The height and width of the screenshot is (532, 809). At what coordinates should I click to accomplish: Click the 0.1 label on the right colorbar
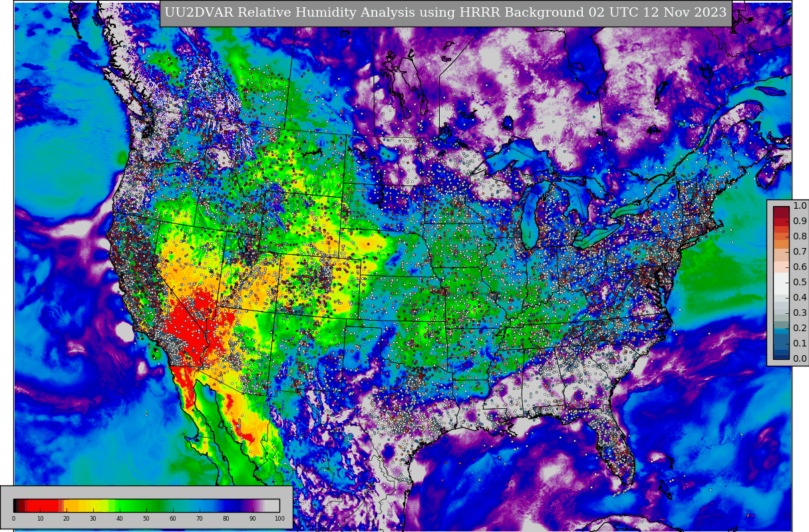[x=800, y=344]
